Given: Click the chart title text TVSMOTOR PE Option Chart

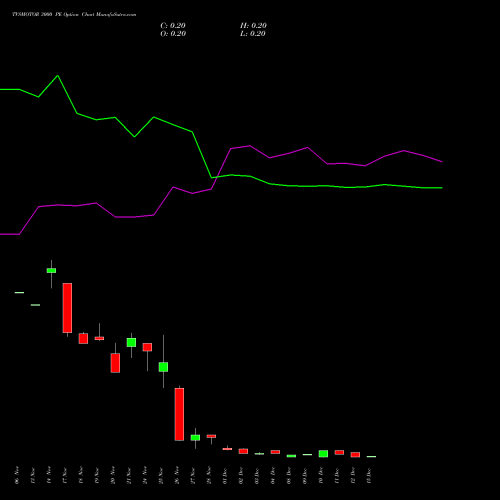Looking at the screenshot, I should [74, 14].
